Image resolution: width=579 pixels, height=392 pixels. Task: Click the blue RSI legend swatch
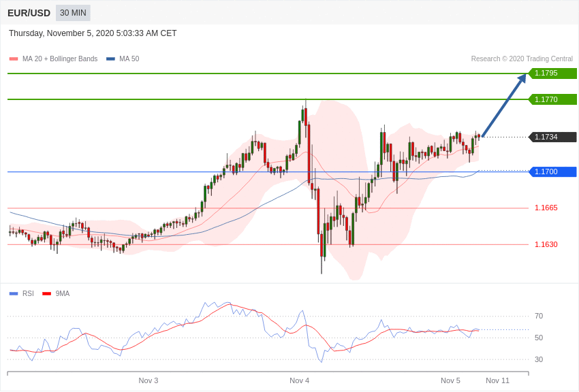click(x=14, y=293)
